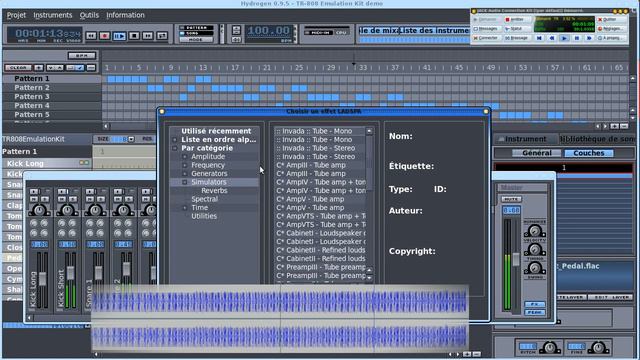This screenshot has height=360, width=640.
Task: Click the mixer horizontal scrollbar left arrow
Action: [29, 318]
